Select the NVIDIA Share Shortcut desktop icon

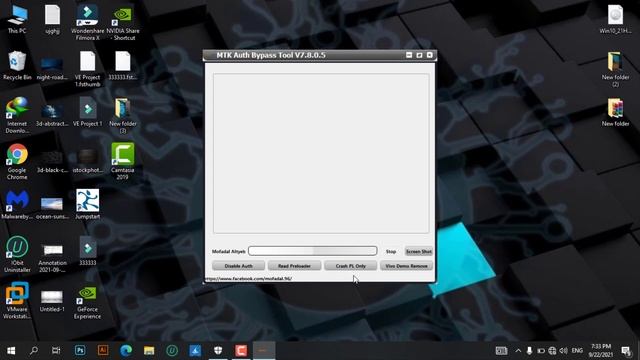[x=122, y=23]
